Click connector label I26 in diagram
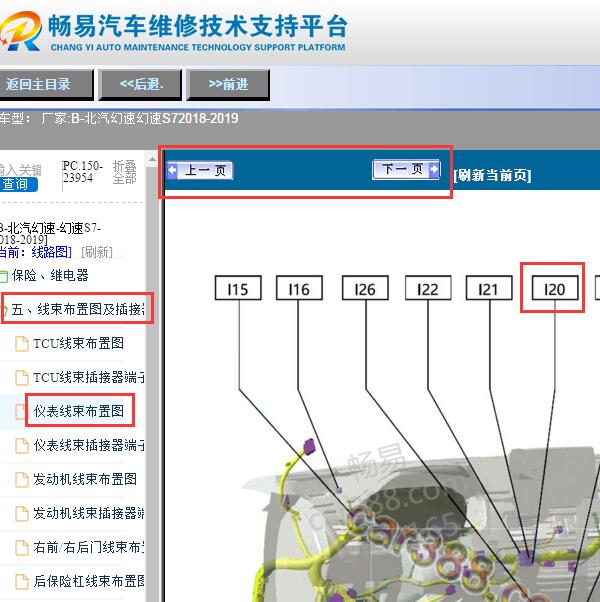 [x=365, y=288]
